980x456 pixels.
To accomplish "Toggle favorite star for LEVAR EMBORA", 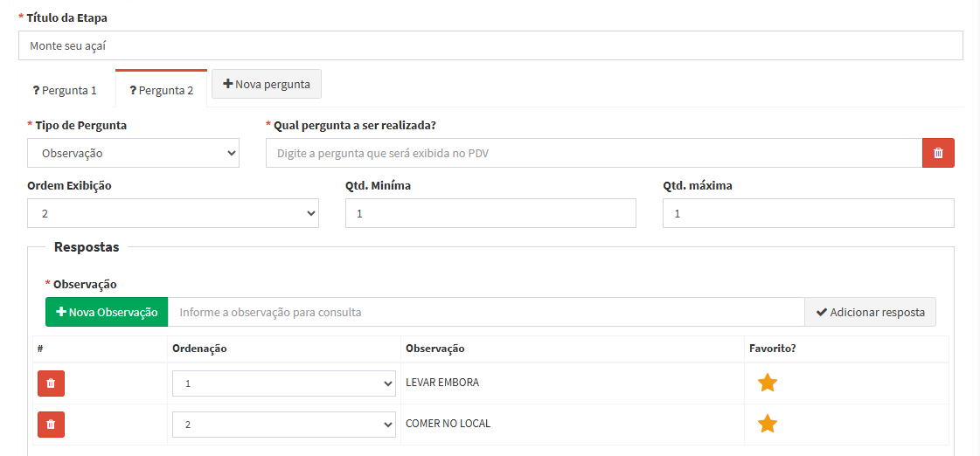I will [767, 383].
